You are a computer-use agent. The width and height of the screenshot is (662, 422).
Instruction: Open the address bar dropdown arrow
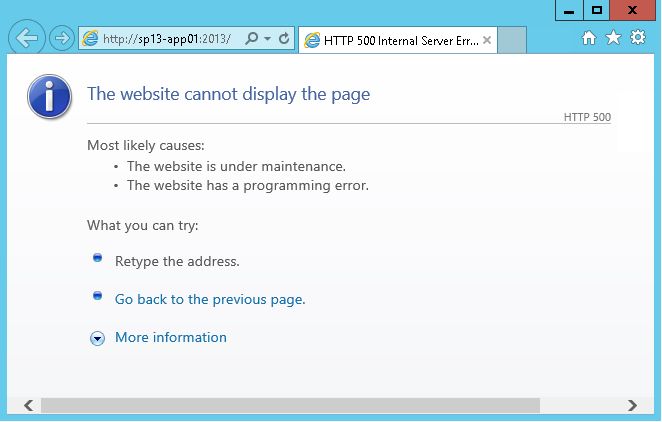267,38
